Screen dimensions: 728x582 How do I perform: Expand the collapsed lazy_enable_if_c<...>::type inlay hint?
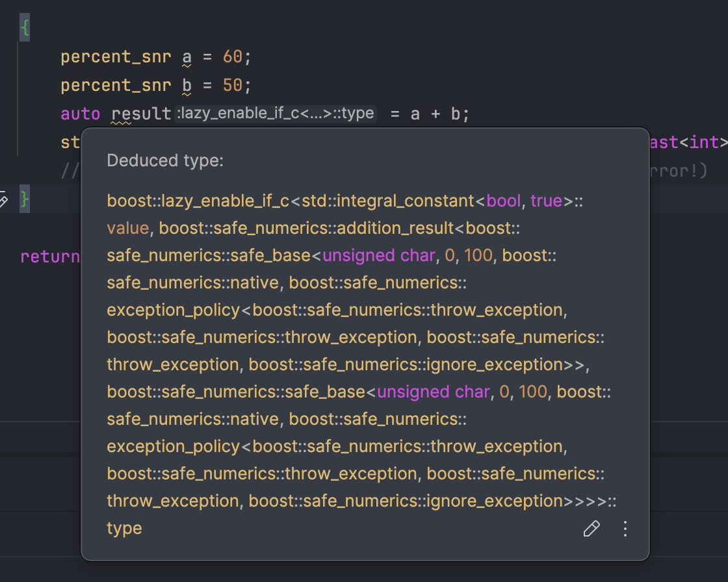(276, 114)
